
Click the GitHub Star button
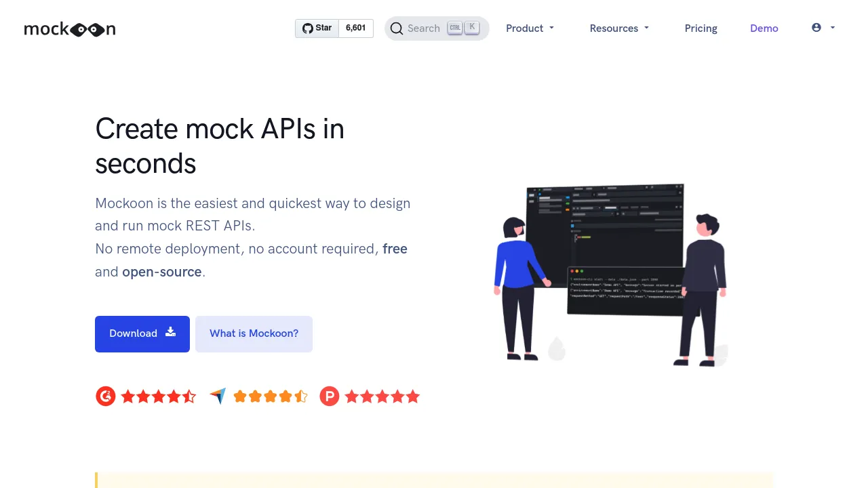[317, 28]
